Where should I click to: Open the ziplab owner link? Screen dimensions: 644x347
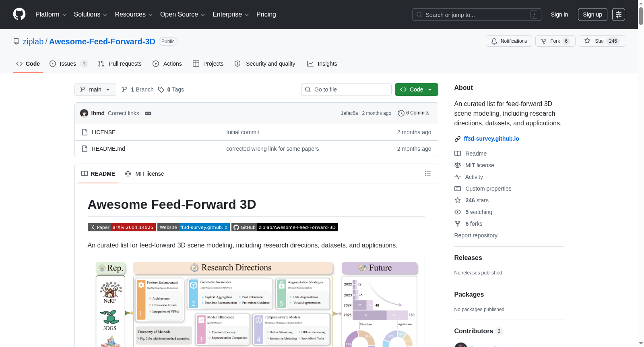tap(33, 42)
